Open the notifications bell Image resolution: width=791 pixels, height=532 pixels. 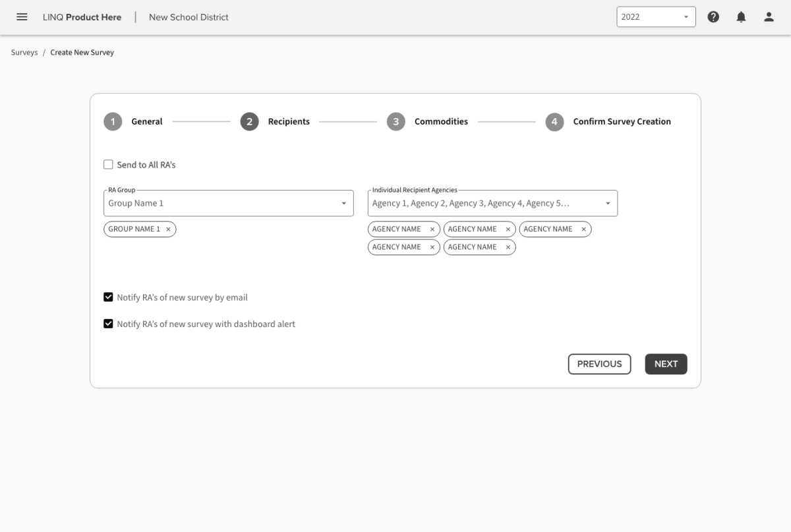(x=741, y=17)
